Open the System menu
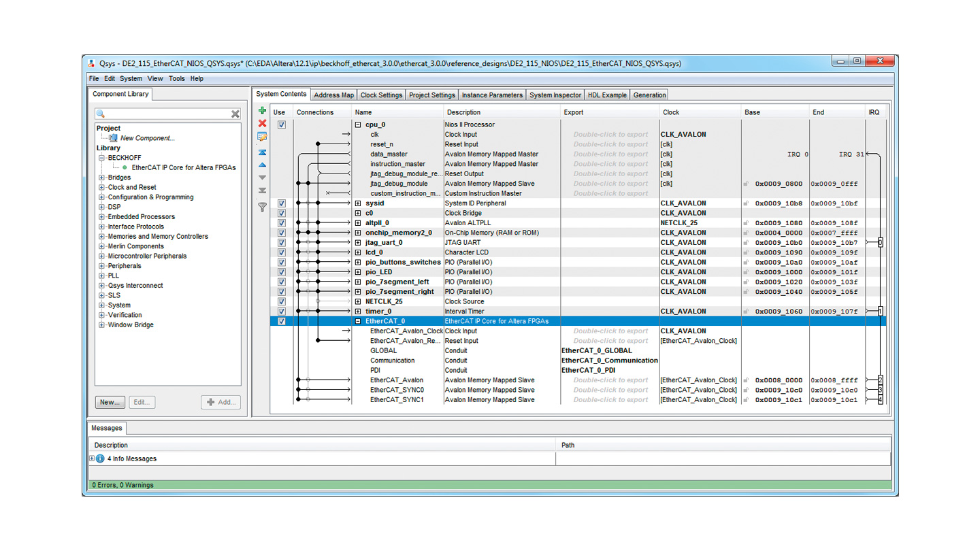Screen dimensions: 980x551 (131, 79)
